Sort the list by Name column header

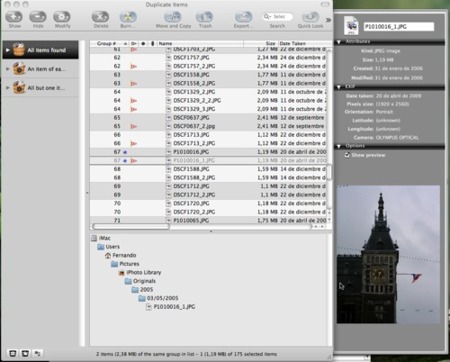[200, 43]
